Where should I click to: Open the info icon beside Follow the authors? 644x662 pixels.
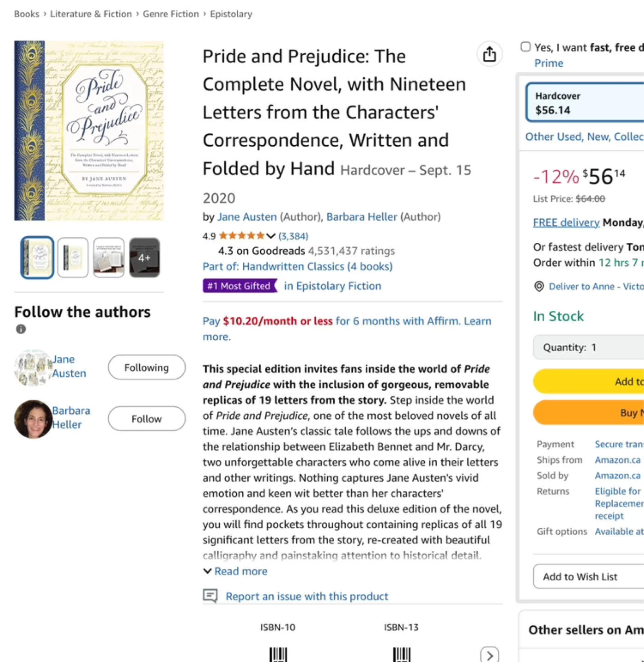click(x=20, y=329)
